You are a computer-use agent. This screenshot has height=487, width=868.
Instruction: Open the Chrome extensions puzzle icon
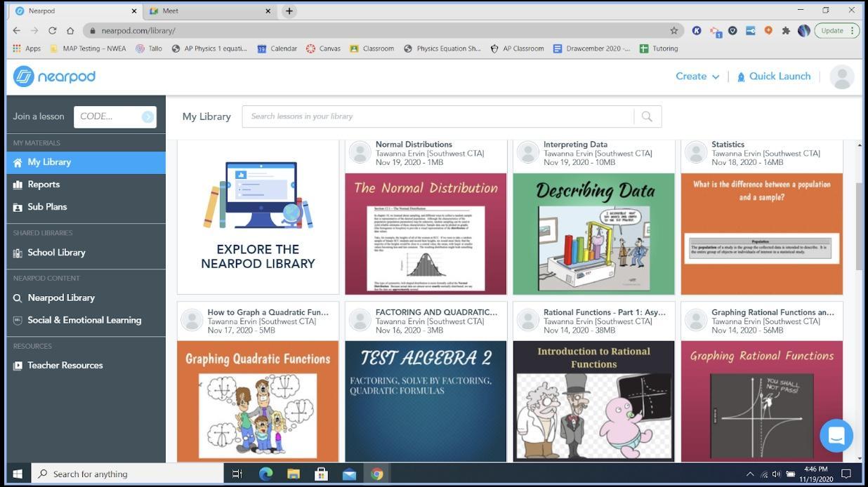pyautogui.click(x=786, y=30)
